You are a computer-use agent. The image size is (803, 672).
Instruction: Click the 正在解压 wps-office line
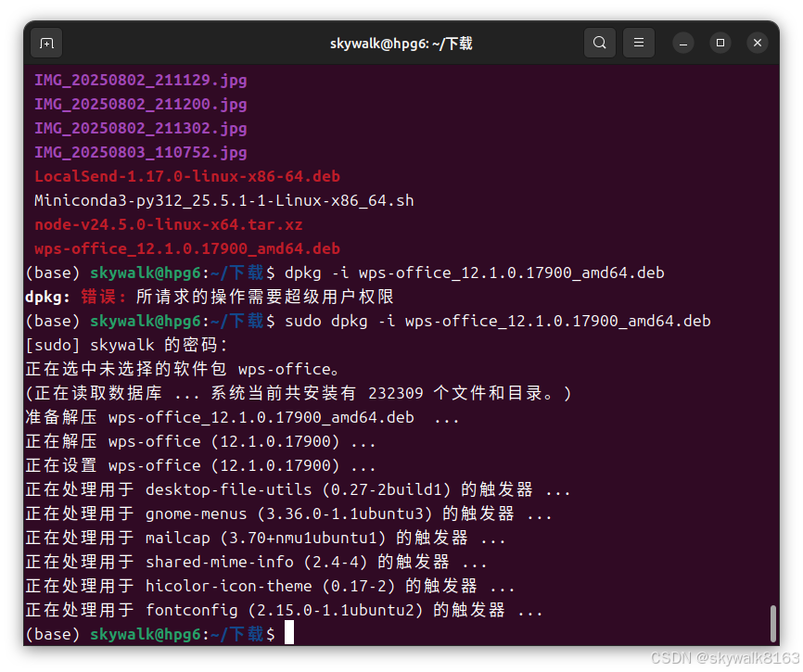point(200,441)
